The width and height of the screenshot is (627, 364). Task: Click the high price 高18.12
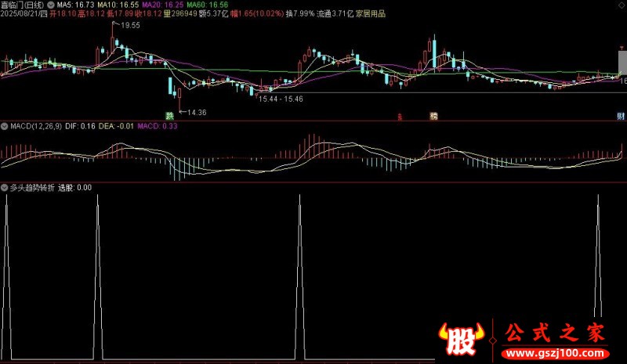92,14
